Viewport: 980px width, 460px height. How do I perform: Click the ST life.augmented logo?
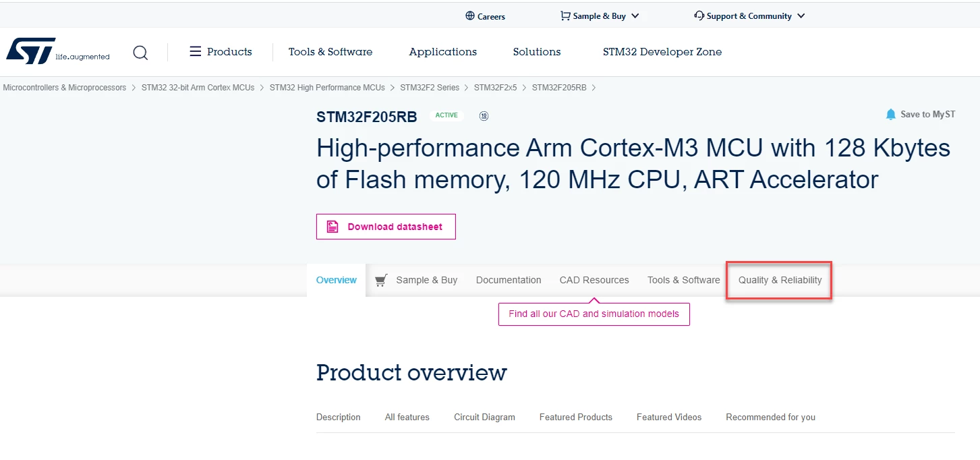pos(58,51)
